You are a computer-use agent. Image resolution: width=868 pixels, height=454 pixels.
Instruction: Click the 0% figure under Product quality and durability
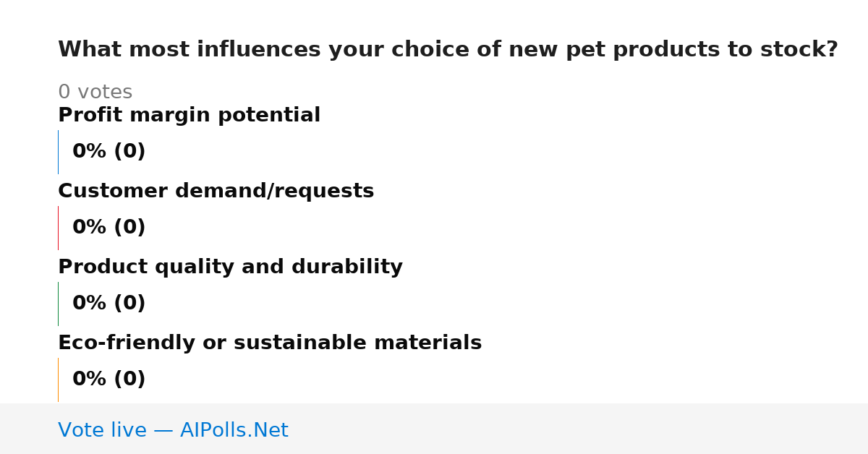click(90, 304)
